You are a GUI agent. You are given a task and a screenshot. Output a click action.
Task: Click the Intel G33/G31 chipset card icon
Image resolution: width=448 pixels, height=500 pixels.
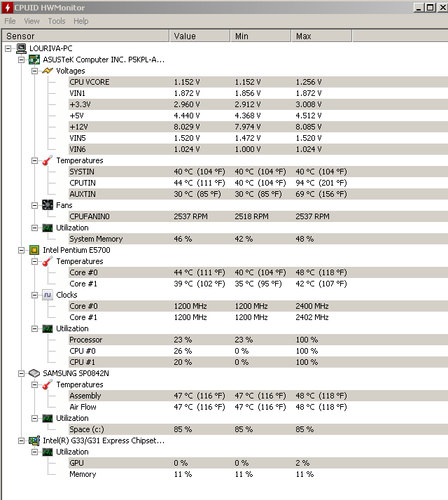click(34, 440)
